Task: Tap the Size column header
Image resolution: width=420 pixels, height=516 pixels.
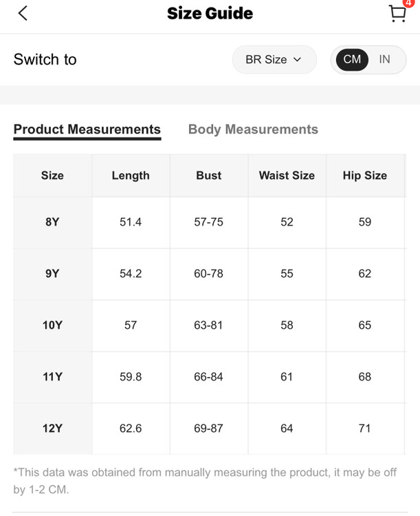Action: tap(52, 175)
